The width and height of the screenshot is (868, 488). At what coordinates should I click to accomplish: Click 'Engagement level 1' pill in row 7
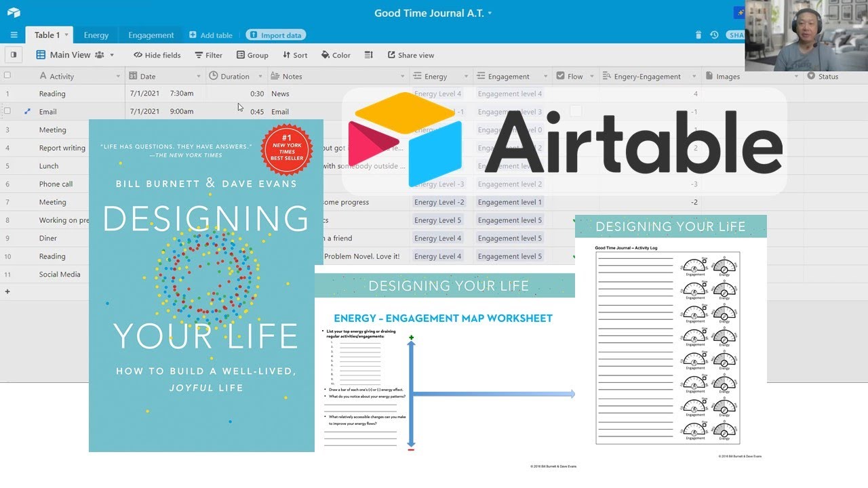click(509, 202)
